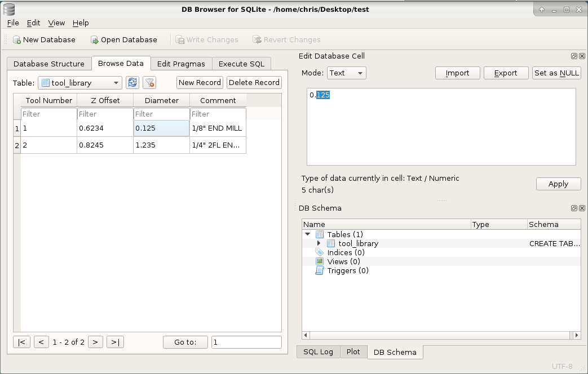The image size is (588, 374).
Task: Open the Edit menu
Action: [x=33, y=23]
